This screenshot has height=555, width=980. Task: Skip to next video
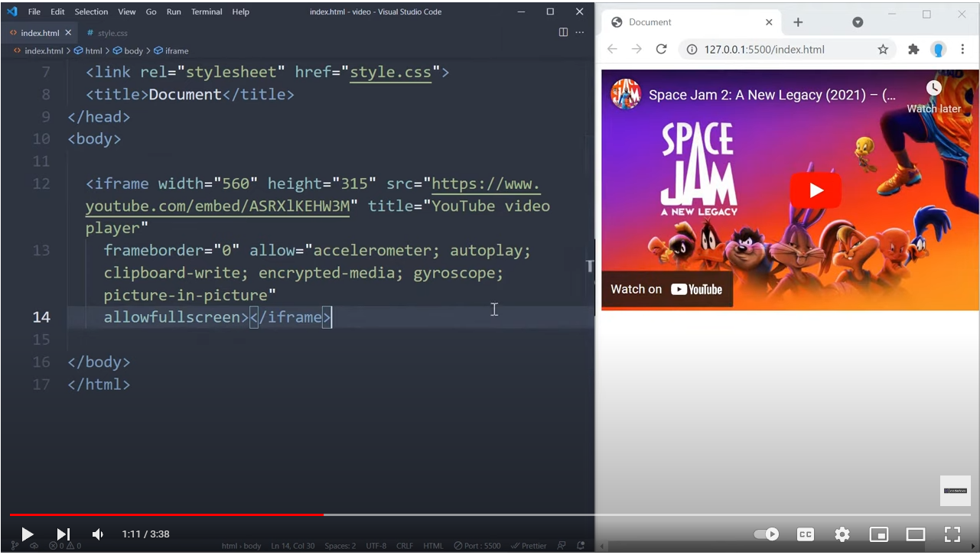pos(63,534)
